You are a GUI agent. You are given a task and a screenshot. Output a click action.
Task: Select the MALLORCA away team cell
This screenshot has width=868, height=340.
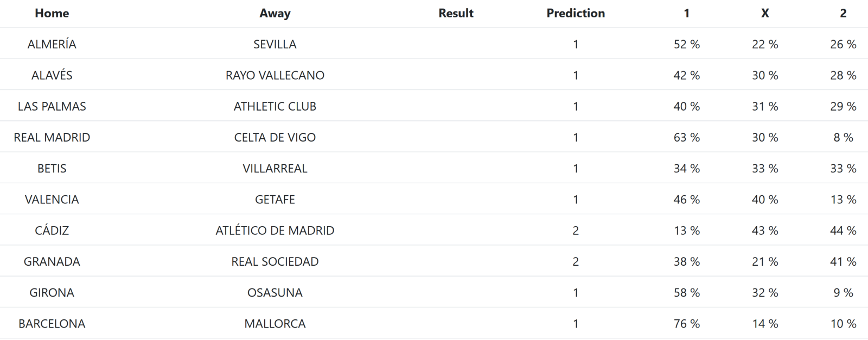coord(275,324)
